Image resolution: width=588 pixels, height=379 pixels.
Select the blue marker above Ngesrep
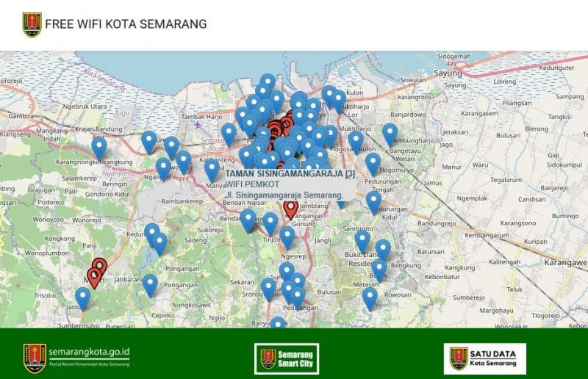287,237
